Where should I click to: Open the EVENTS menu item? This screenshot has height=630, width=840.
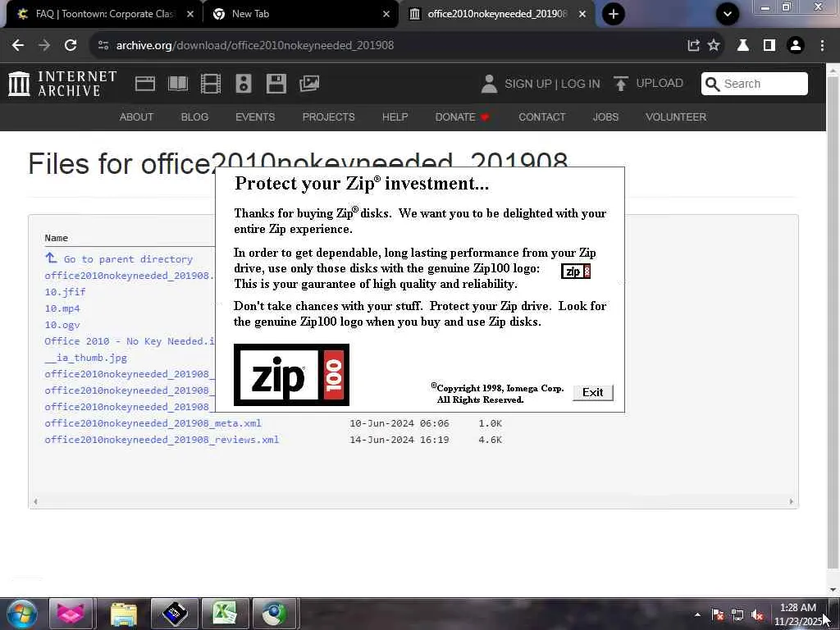pos(255,116)
